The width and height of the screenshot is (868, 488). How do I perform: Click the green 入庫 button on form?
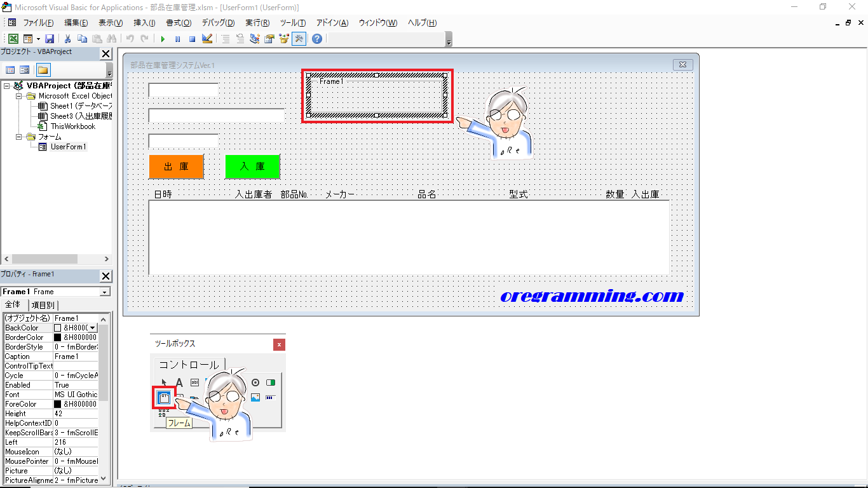click(252, 166)
